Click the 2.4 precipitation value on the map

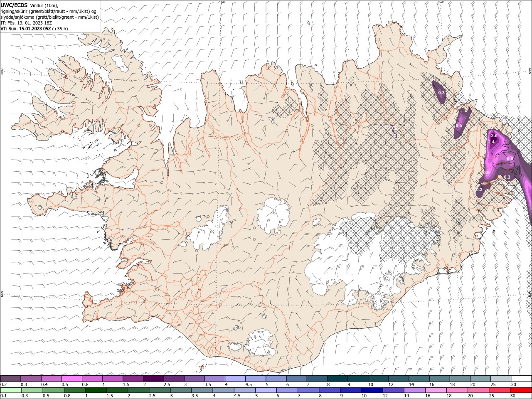491,142
